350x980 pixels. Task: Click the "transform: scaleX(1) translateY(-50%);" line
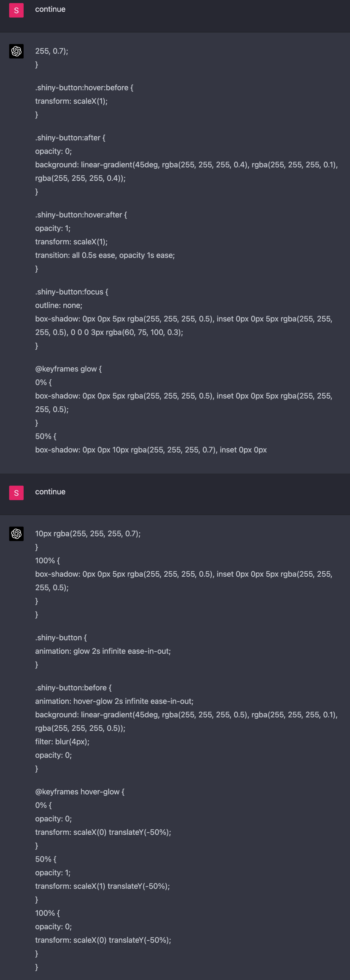click(102, 886)
